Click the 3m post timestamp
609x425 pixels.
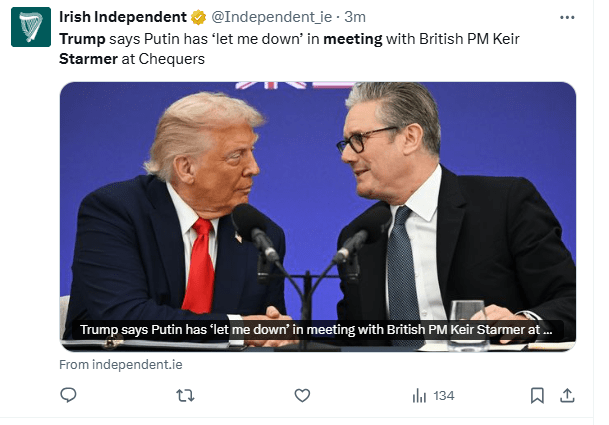[355, 18]
